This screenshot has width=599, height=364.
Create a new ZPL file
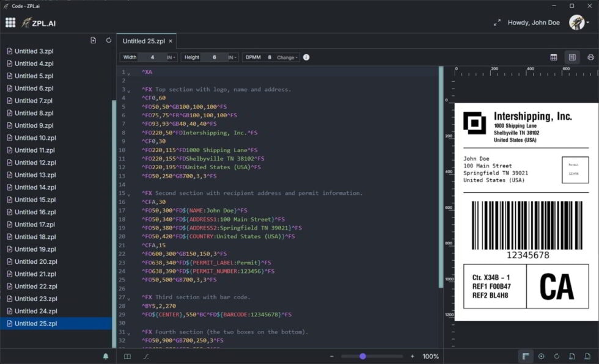coord(94,40)
